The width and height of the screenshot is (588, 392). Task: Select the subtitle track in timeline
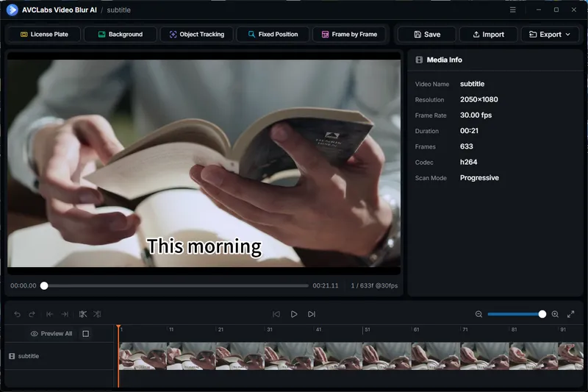point(60,356)
